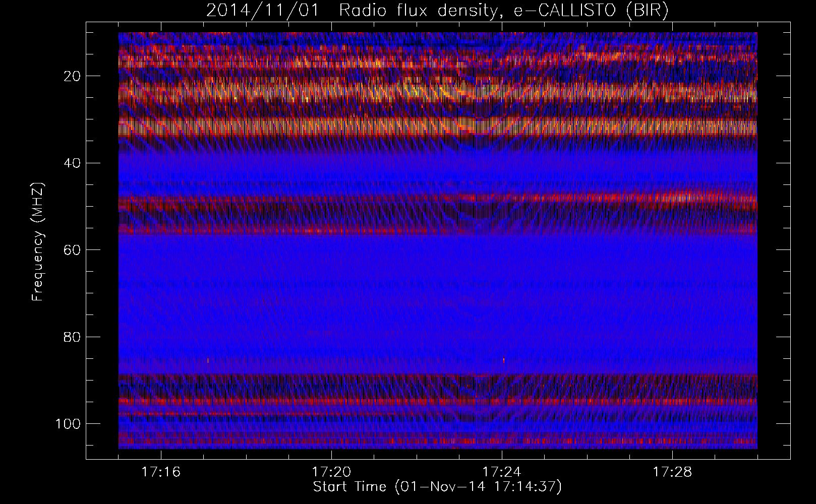The image size is (816, 504).
Task: Click the plot title 'Radio flux density, e-CALLISTO (BIR)'
Action: (504, 11)
